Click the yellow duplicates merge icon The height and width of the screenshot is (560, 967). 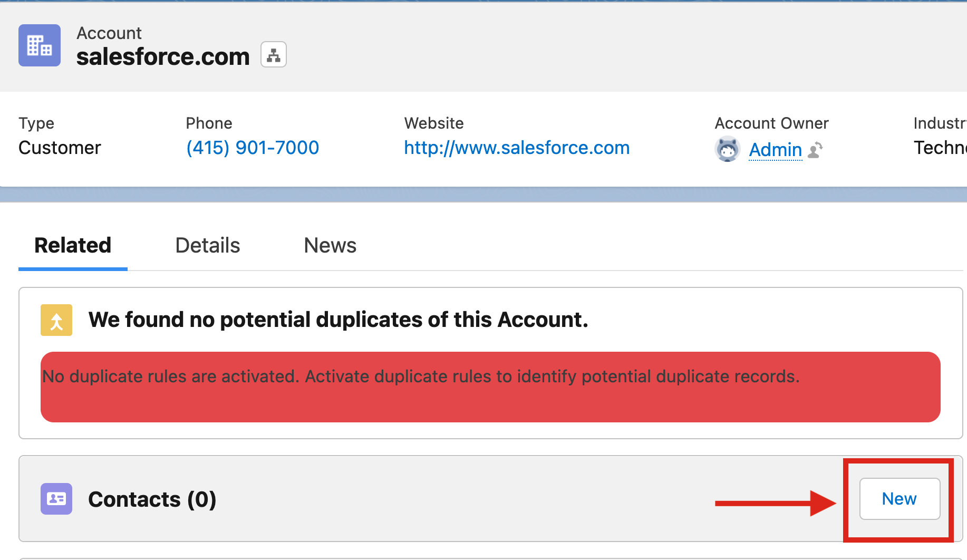[56, 320]
